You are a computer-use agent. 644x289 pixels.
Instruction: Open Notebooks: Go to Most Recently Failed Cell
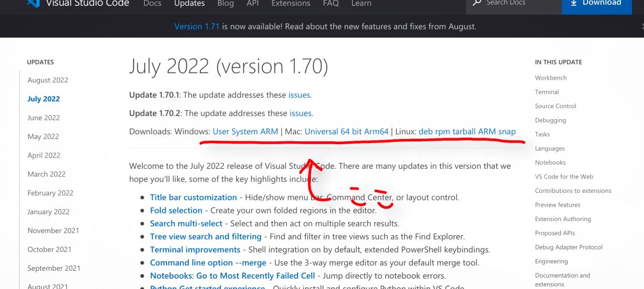click(x=232, y=276)
